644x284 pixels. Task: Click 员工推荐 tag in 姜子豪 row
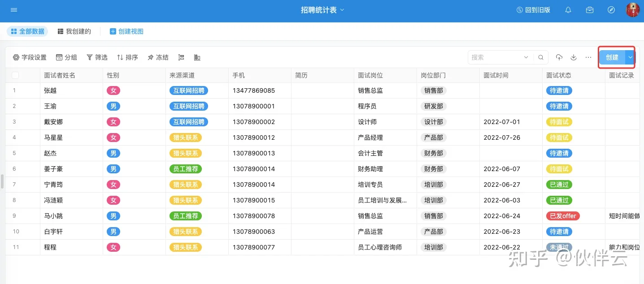186,169
